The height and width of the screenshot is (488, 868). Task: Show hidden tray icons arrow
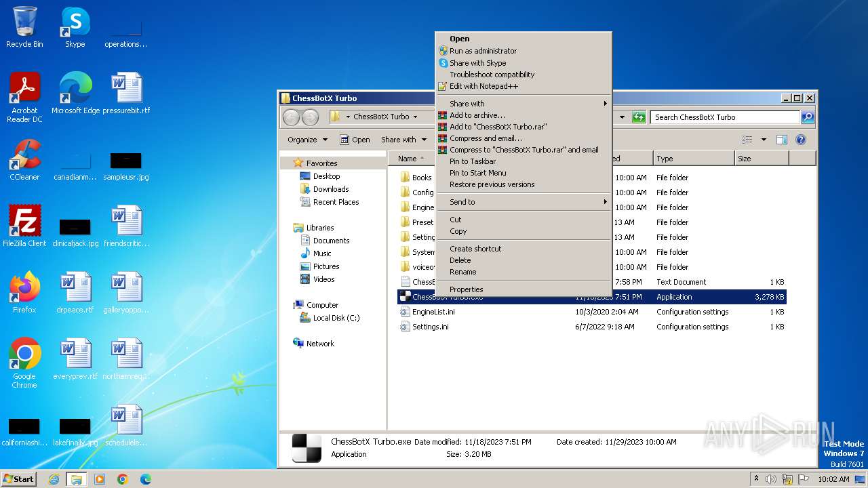(x=757, y=479)
